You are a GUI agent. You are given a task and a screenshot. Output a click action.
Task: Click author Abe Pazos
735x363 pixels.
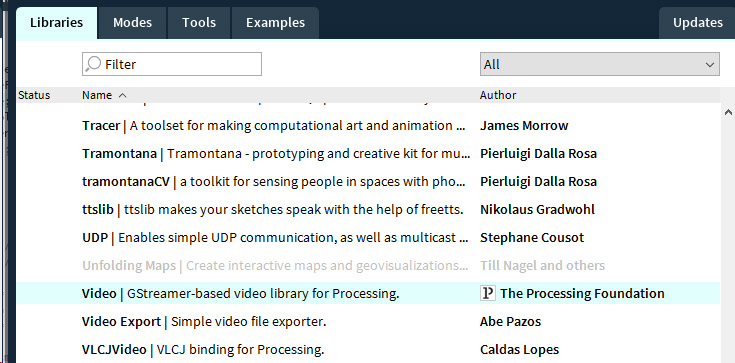point(510,321)
